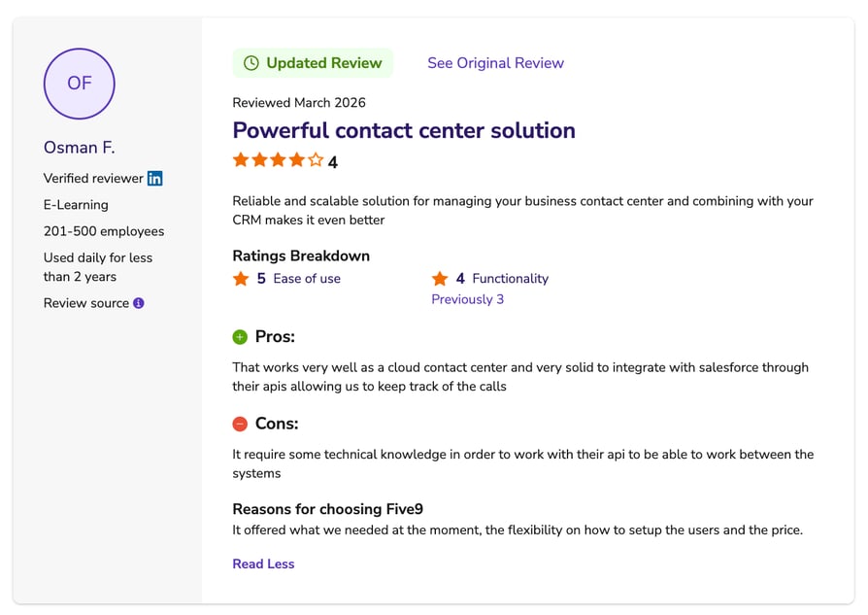Screen dimensions: 868x615
Task: Click the clock icon in Updated Review badge
Action: (x=251, y=63)
